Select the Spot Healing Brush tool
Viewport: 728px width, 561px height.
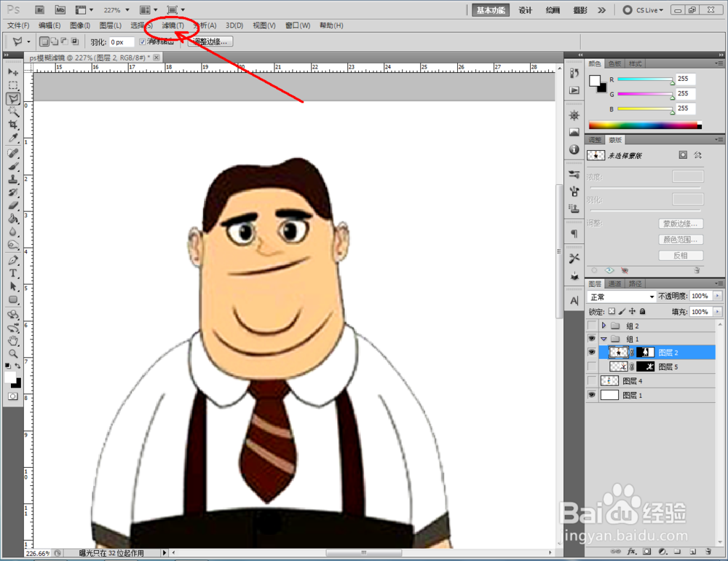tap(13, 154)
